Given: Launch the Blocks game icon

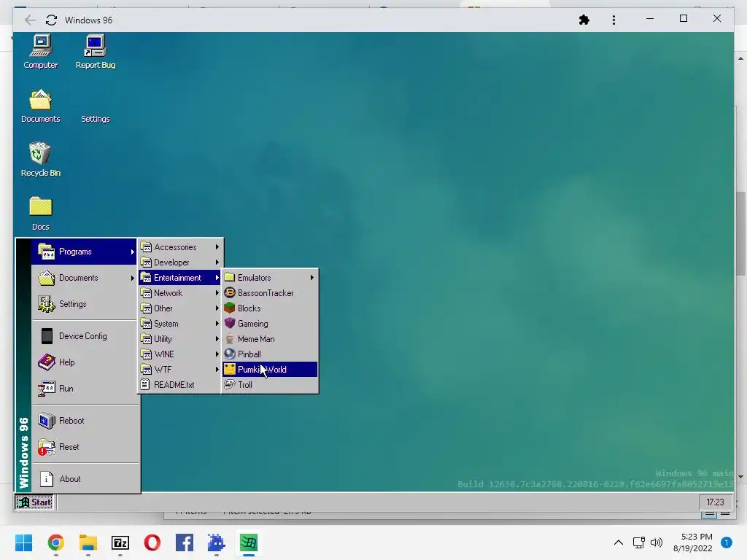Looking at the screenshot, I should click(230, 308).
